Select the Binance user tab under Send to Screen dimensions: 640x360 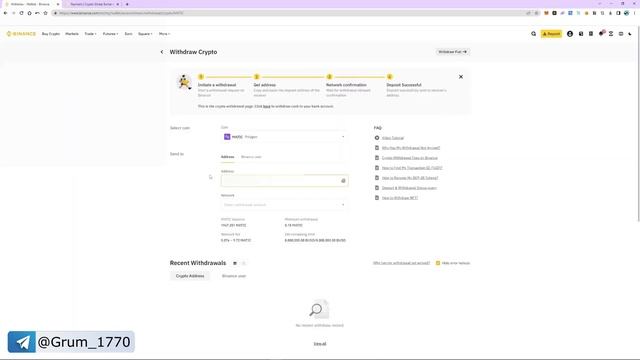[251, 157]
